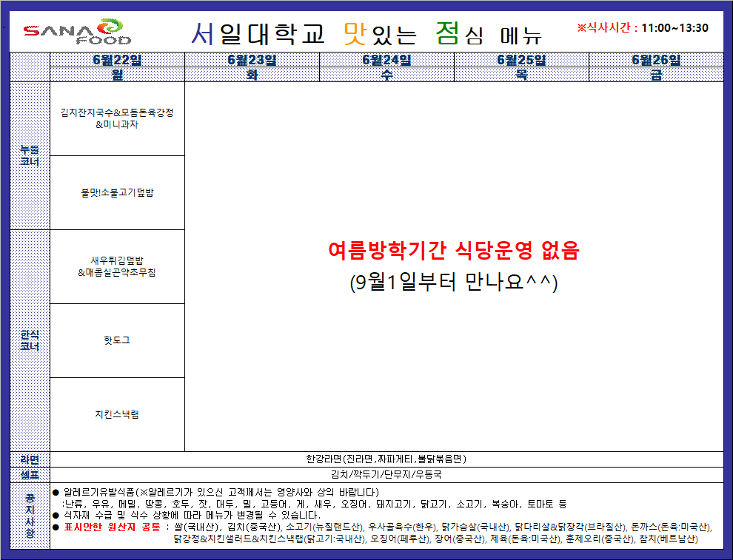Click the 누들코너 row label

tap(30, 155)
